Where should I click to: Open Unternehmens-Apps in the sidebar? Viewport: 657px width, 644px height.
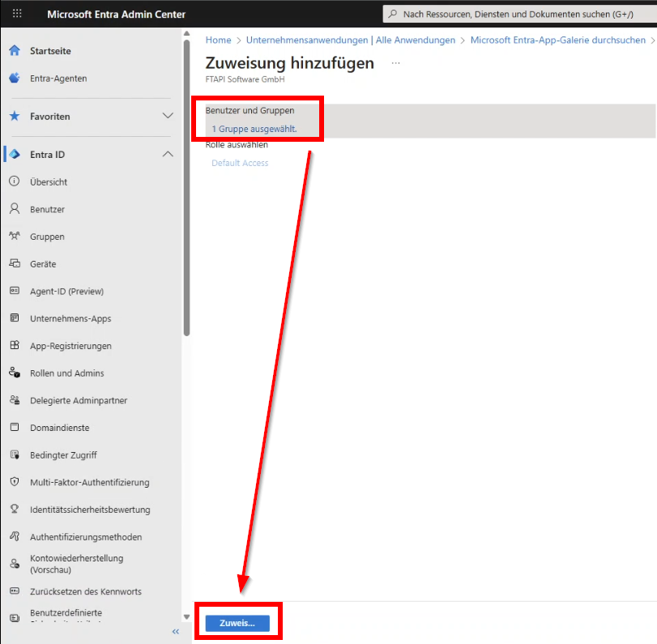(70, 318)
